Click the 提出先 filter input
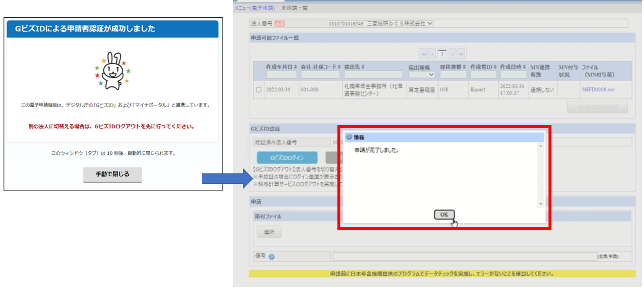 pos(374,75)
